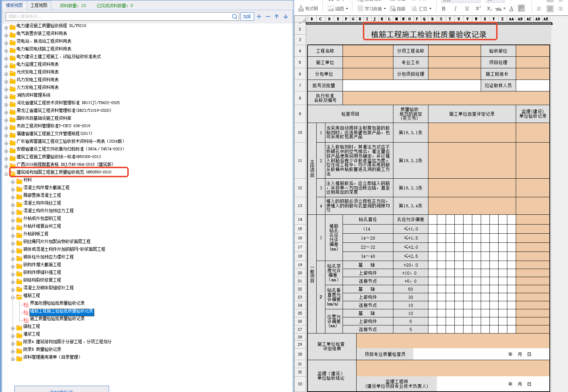
Task: Switch to the 模板视图 tab
Action: pos(14,5)
